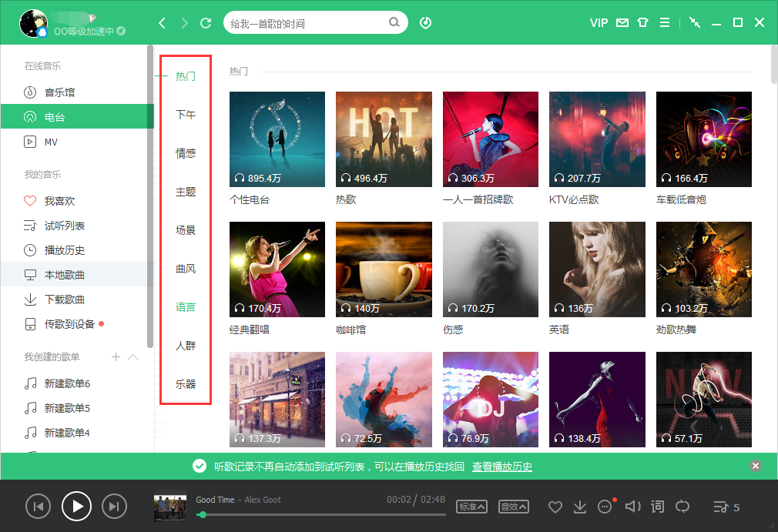Image resolution: width=778 pixels, height=532 pixels.
Task: Open the skin changer shirt icon
Action: pos(642,22)
